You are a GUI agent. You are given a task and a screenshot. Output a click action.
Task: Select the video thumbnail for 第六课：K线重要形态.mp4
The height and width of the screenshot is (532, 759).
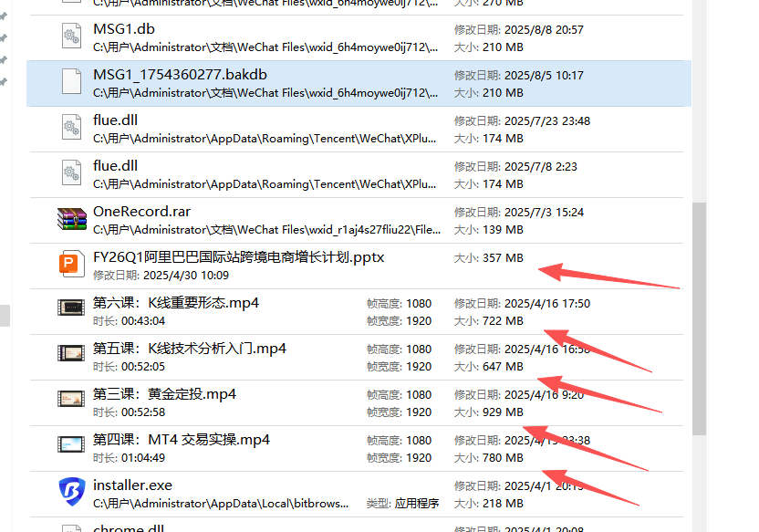click(x=71, y=308)
